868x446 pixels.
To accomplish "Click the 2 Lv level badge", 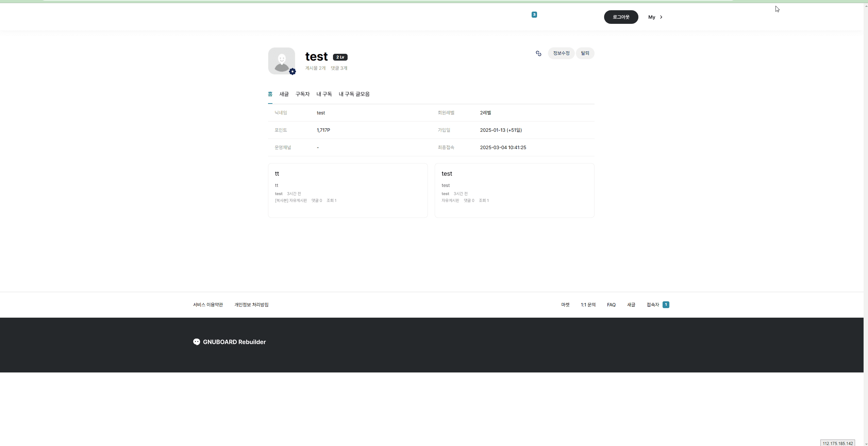I will (x=340, y=57).
